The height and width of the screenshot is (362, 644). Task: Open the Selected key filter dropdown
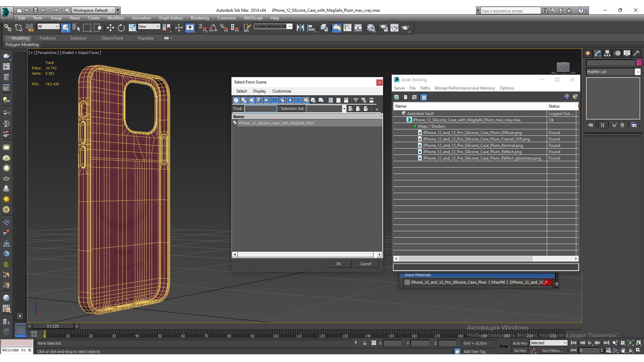(x=548, y=343)
